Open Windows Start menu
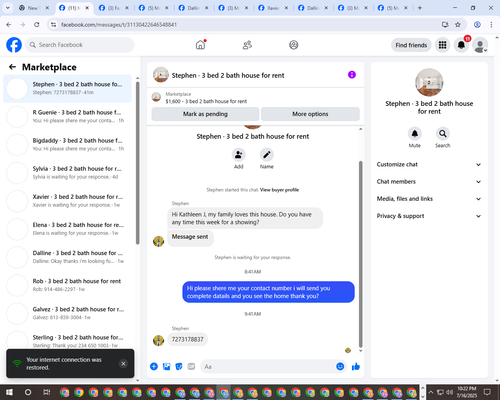The width and height of the screenshot is (500, 400). 9,392
